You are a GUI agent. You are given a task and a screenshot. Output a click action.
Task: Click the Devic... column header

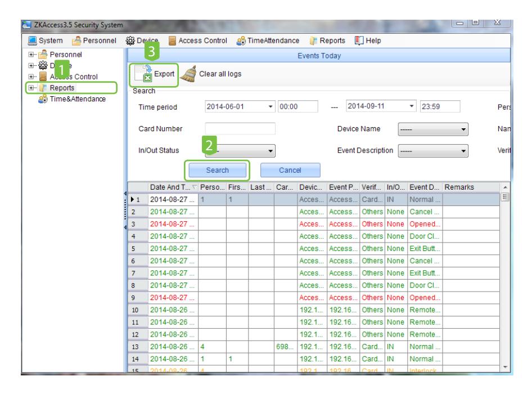pyautogui.click(x=312, y=187)
